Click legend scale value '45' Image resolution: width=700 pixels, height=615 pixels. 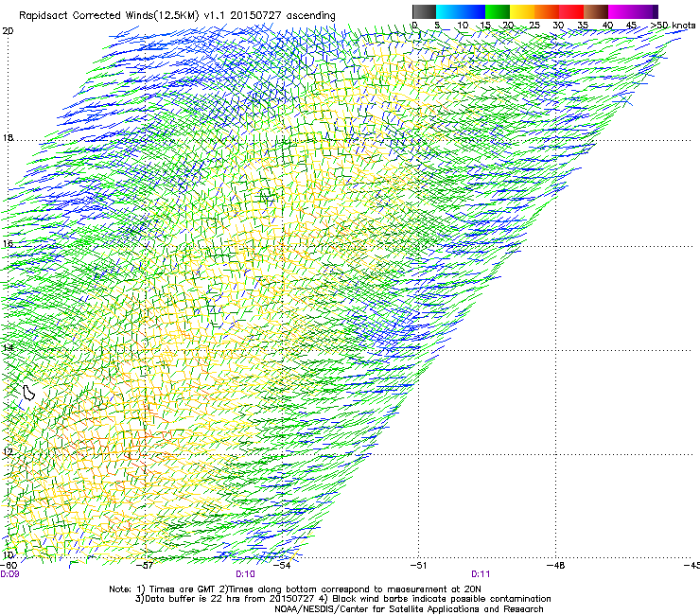[x=631, y=26]
